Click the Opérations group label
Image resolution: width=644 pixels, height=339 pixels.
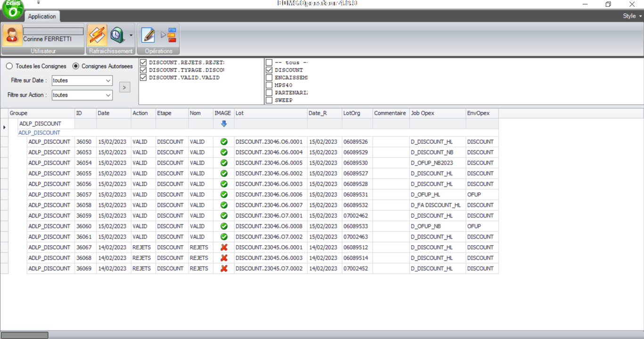[158, 51]
